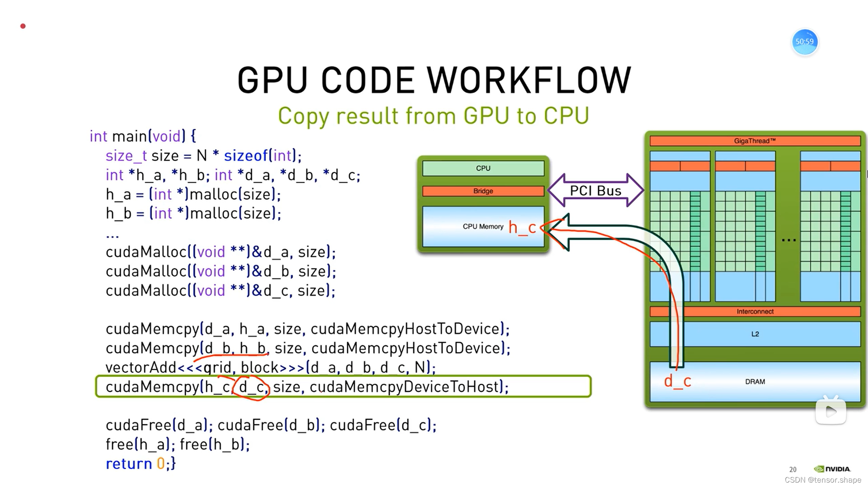Screen dimensions: 868x488
Task: Click the cudaMalloc line for &d_b
Action: click(x=221, y=271)
